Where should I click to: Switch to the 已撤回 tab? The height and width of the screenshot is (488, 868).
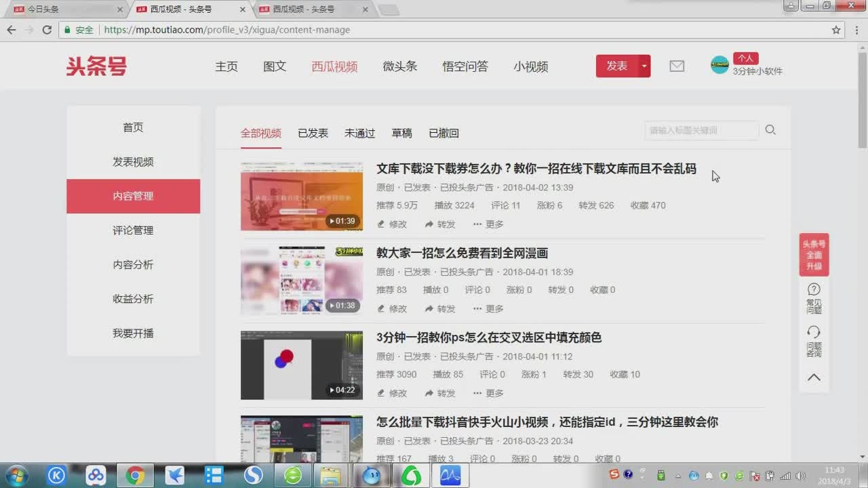[x=443, y=134]
